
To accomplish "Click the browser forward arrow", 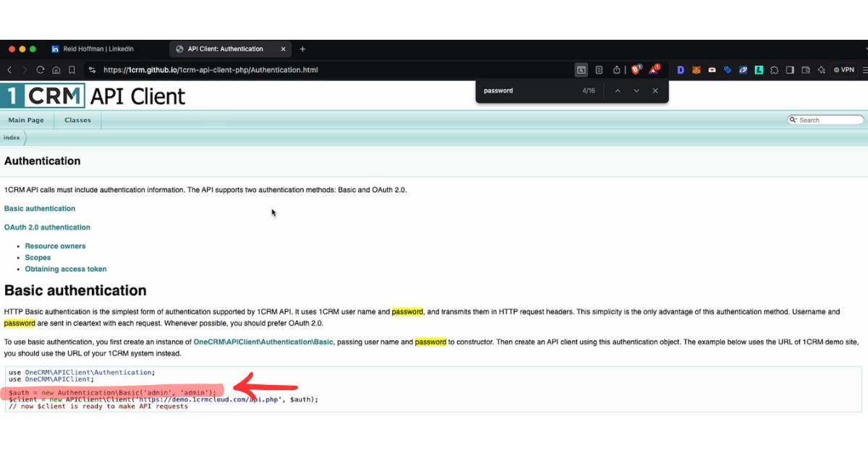I will pyautogui.click(x=25, y=70).
